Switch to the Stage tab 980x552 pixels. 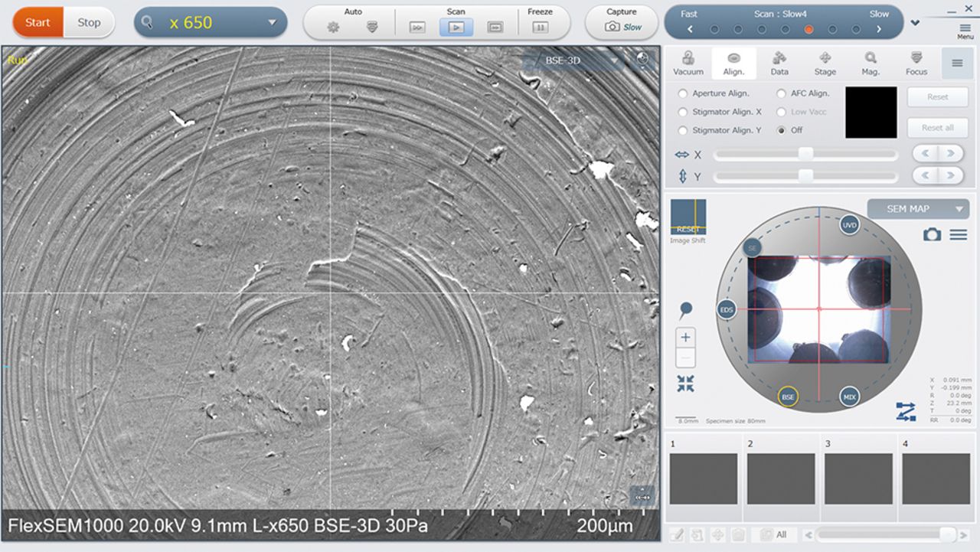pos(825,64)
